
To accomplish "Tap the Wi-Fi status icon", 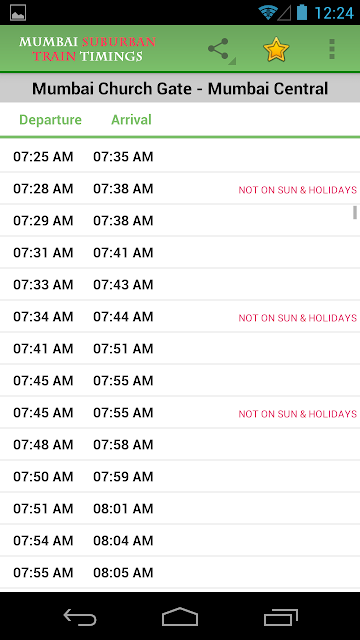I will [268, 13].
